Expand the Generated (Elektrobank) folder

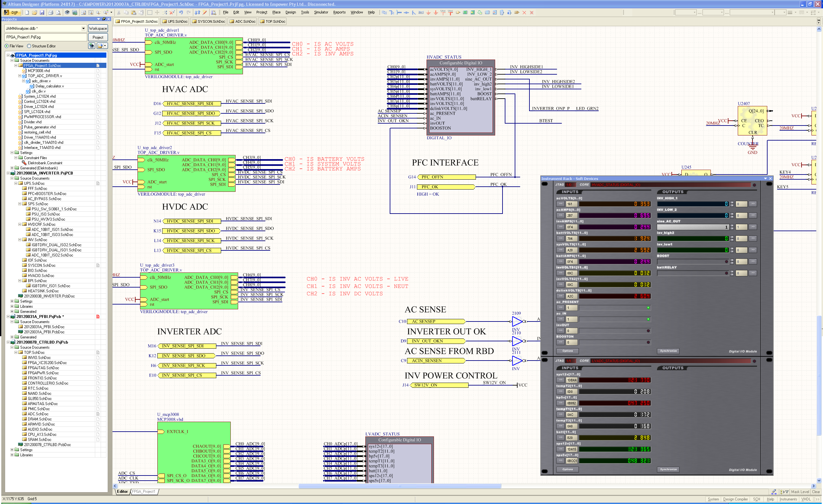point(12,168)
